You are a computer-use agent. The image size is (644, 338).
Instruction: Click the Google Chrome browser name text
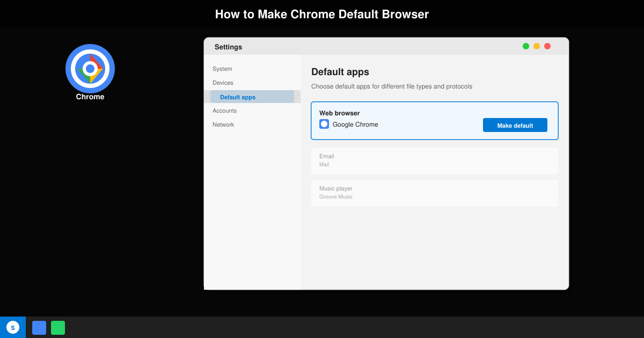[x=355, y=124]
